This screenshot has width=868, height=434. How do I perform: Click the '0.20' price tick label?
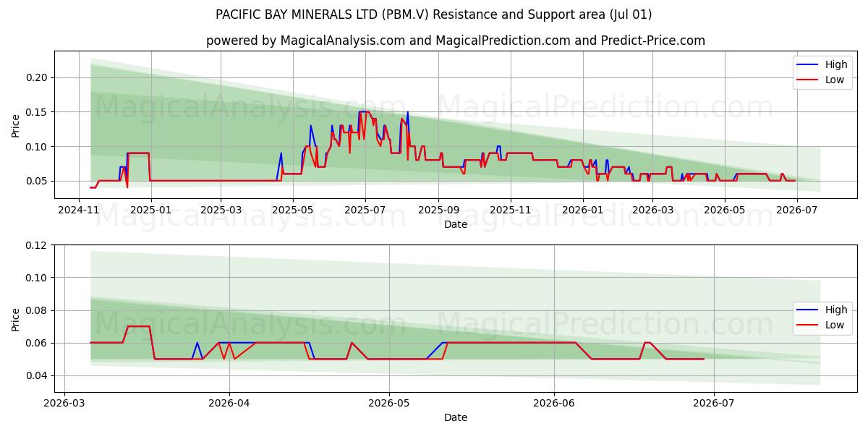38,77
